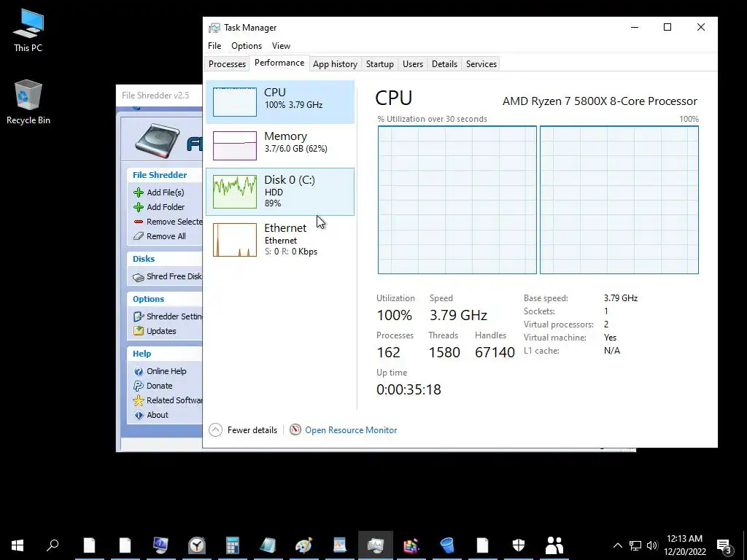The height and width of the screenshot is (560, 747).
Task: Open the Windows Start menu
Action: pyautogui.click(x=18, y=545)
